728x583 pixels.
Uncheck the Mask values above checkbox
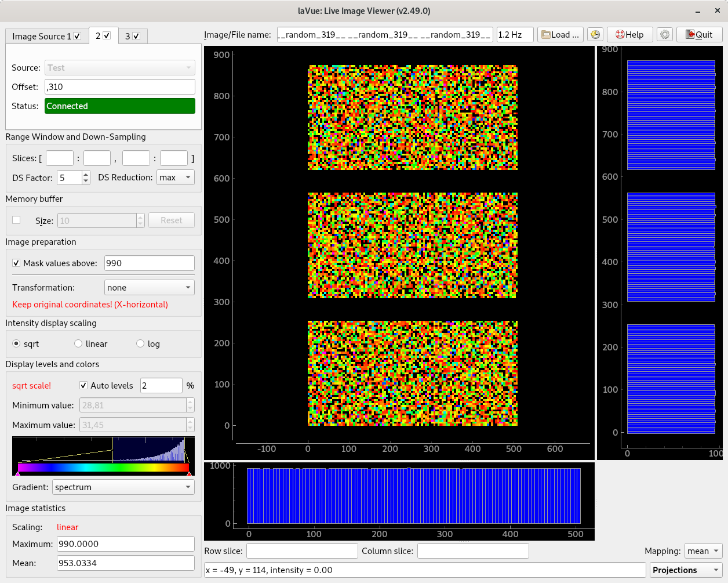pos(16,263)
